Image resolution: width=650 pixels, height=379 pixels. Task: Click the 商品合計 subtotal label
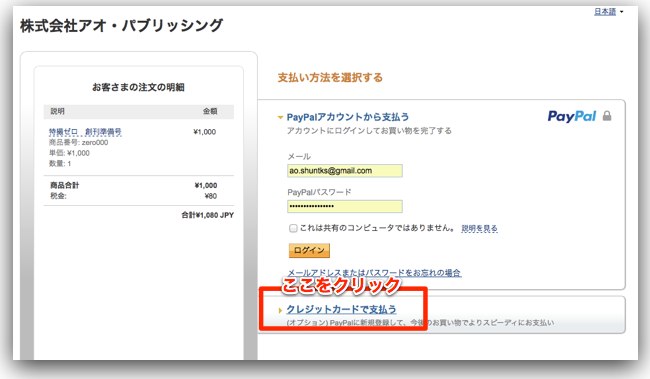pos(64,185)
